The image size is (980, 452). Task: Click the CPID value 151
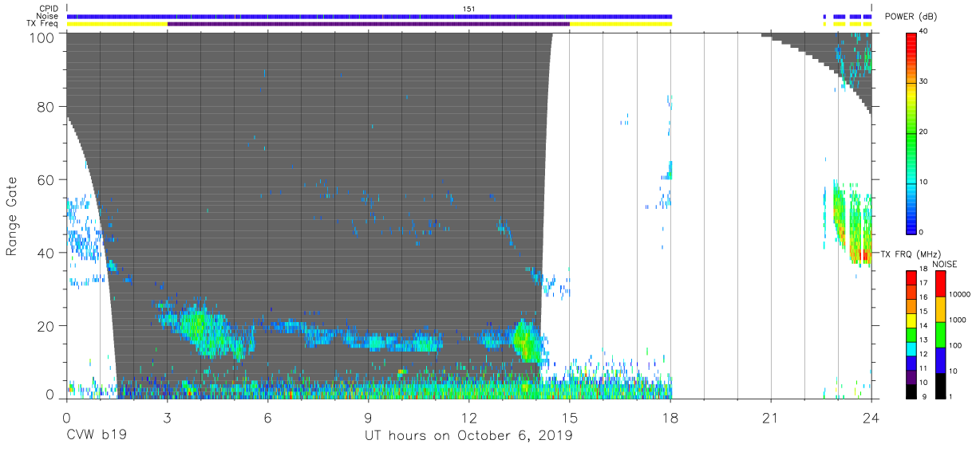[x=469, y=9]
